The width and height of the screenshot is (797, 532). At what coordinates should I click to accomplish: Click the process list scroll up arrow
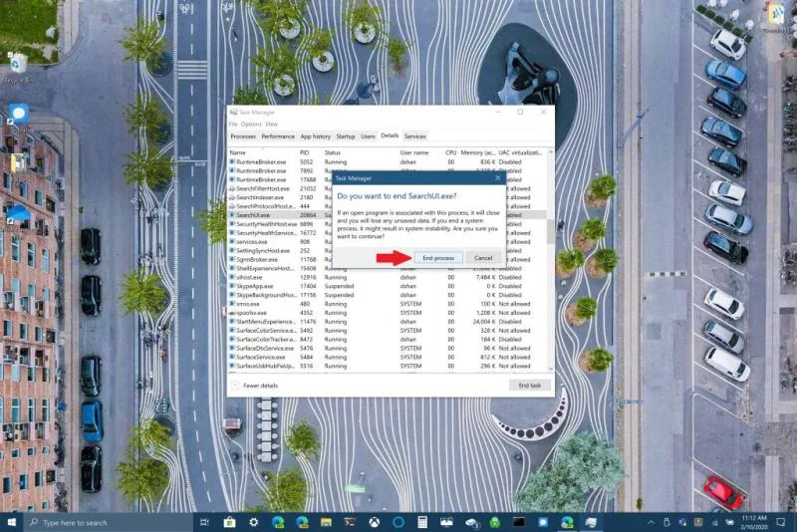(x=551, y=152)
